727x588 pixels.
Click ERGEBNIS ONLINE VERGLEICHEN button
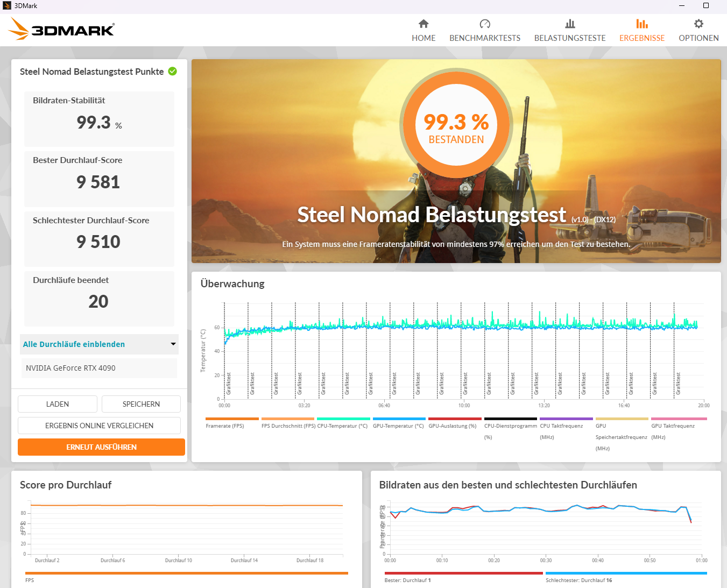click(99, 426)
